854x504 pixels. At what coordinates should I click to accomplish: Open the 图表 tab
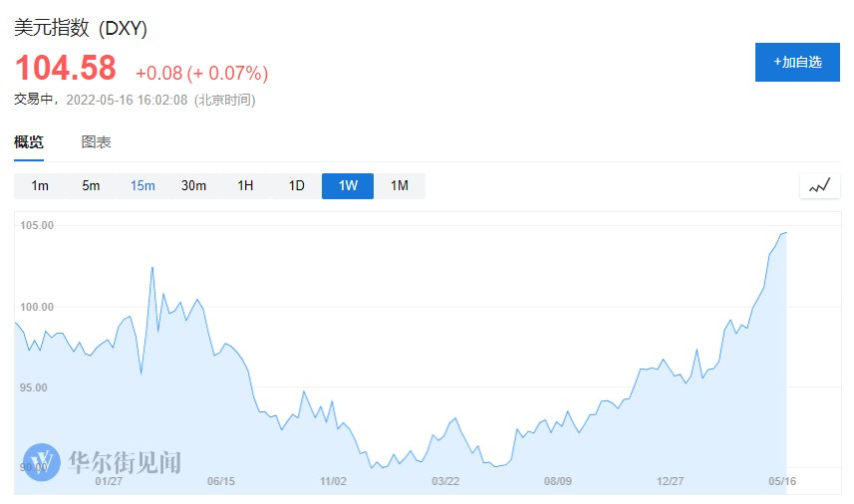(96, 142)
